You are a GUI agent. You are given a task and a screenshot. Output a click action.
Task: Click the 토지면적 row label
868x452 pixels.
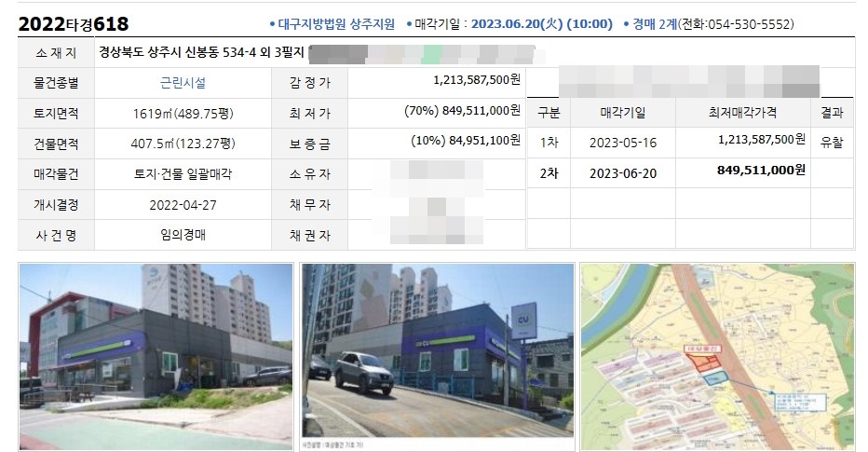pyautogui.click(x=56, y=114)
